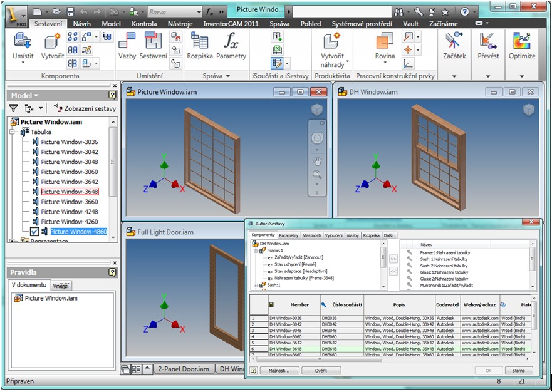The height and width of the screenshot is (392, 552).
Task: Click the Převést tool
Action: 488,45
